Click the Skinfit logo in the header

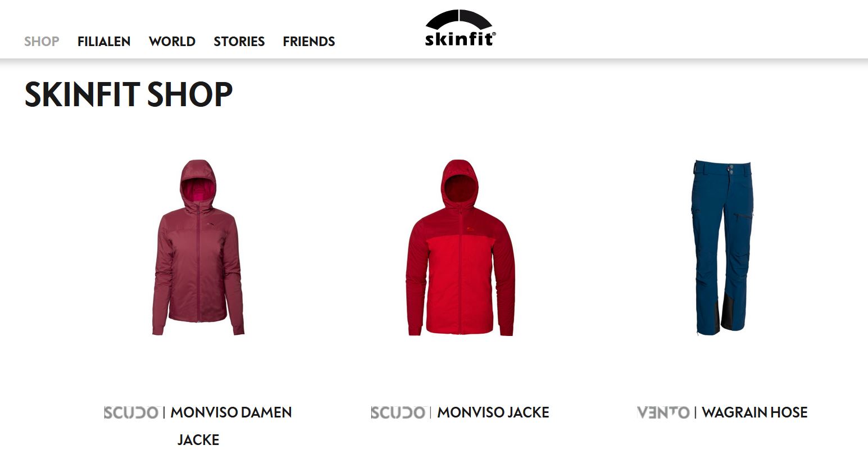(x=460, y=28)
